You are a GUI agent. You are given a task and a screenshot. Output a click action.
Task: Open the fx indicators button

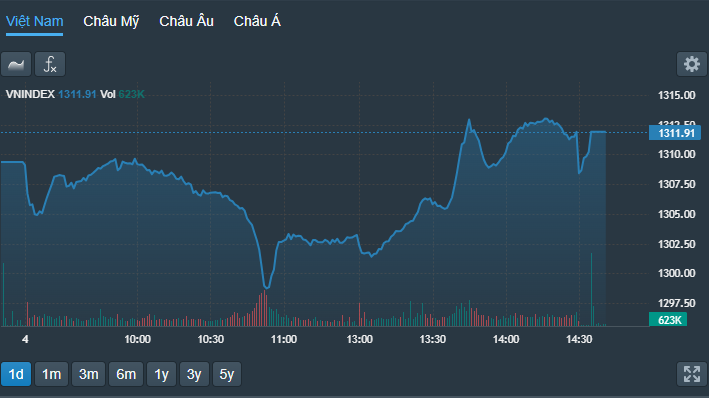tap(50, 64)
